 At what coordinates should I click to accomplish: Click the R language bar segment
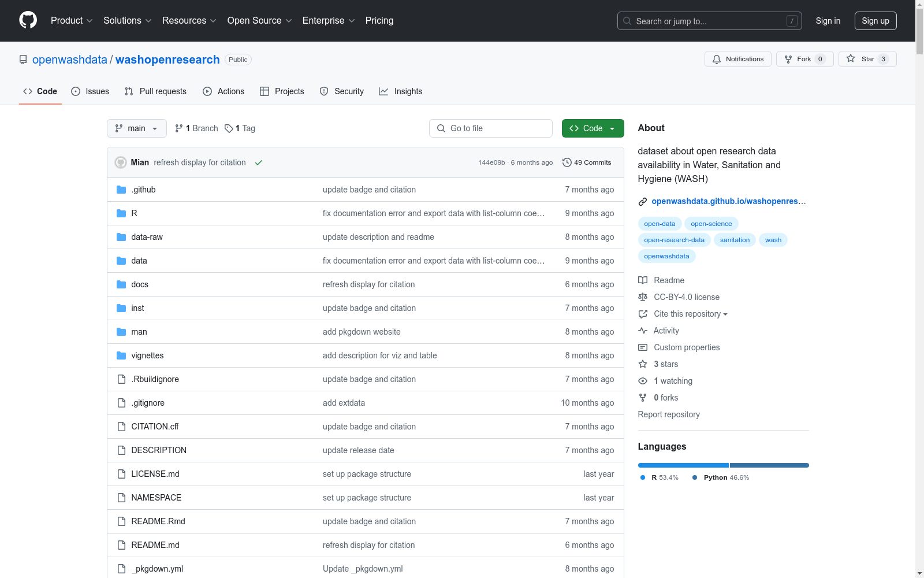(x=683, y=465)
